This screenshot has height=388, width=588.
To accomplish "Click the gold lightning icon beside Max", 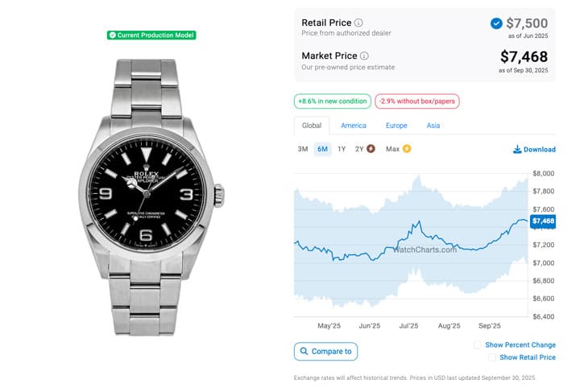I will coord(407,149).
